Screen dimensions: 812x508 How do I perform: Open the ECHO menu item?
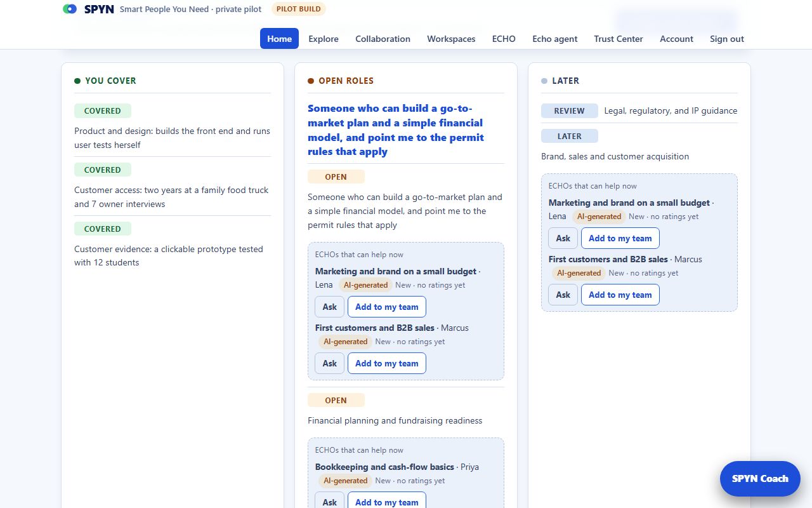(x=504, y=39)
